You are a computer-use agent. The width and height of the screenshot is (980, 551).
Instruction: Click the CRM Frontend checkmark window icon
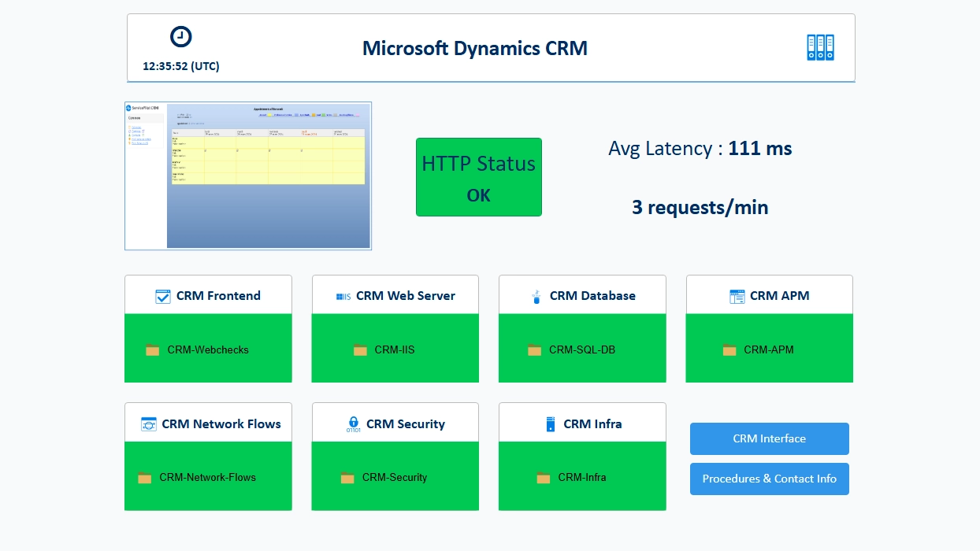(x=163, y=297)
